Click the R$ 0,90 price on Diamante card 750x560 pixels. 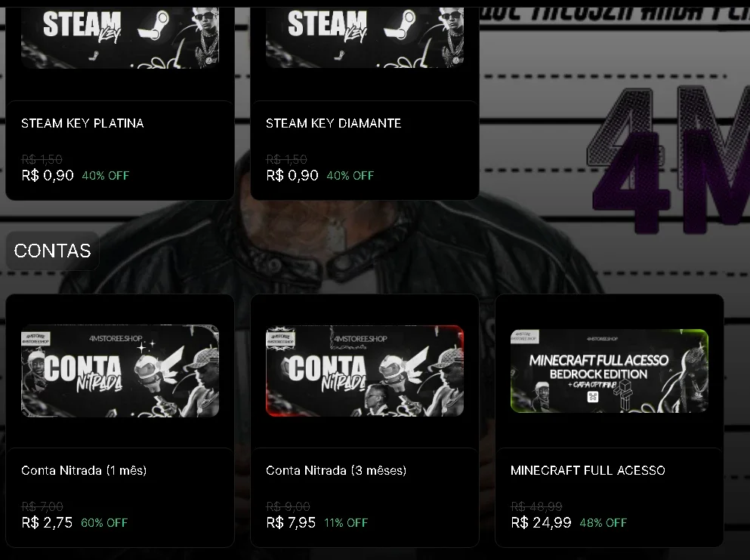pos(292,175)
